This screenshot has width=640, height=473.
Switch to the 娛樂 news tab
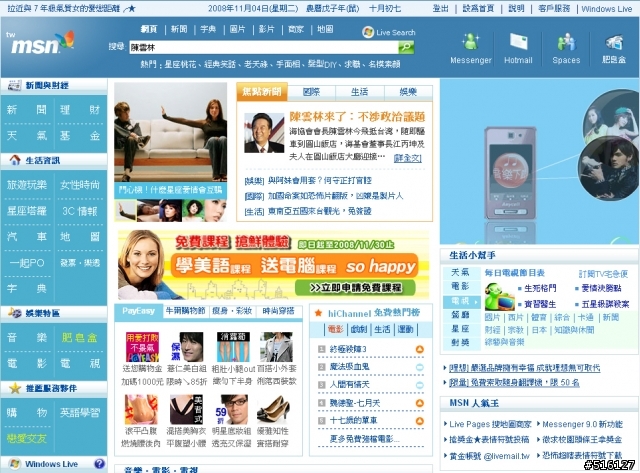coord(408,92)
